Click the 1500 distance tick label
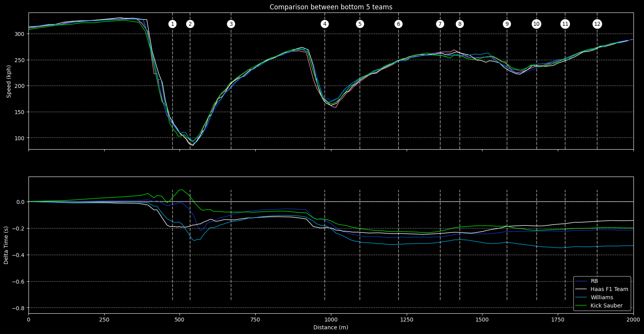644x334 pixels. pos(482,320)
